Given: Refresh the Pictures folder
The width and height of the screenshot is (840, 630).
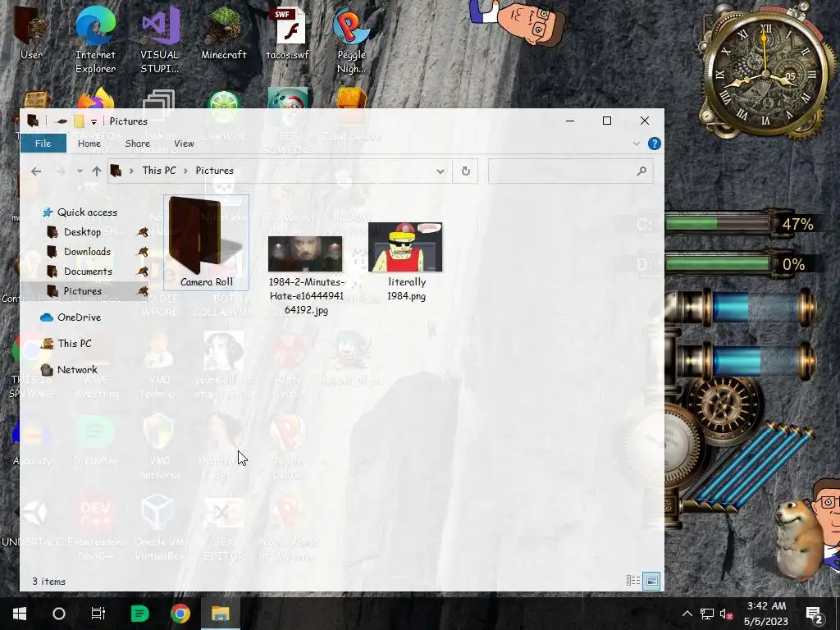Looking at the screenshot, I should (466, 171).
